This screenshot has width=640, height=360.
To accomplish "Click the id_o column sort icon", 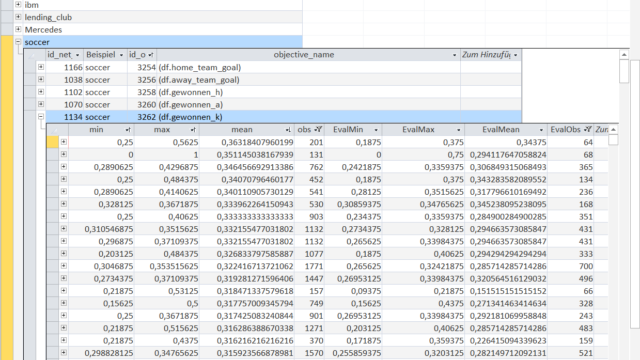I will (x=151, y=55).
